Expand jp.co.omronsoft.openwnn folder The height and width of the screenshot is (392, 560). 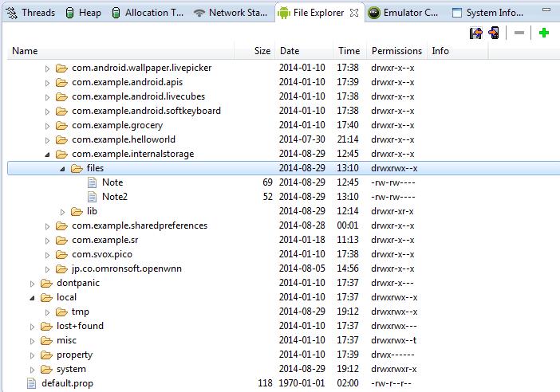coord(47,269)
